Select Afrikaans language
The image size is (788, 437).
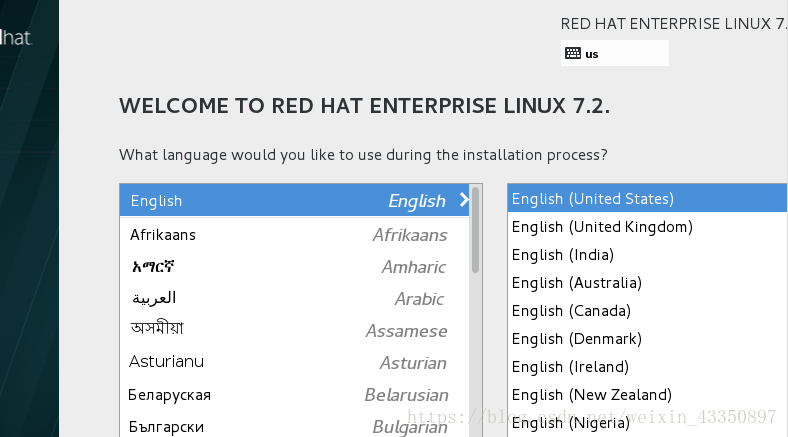[294, 235]
